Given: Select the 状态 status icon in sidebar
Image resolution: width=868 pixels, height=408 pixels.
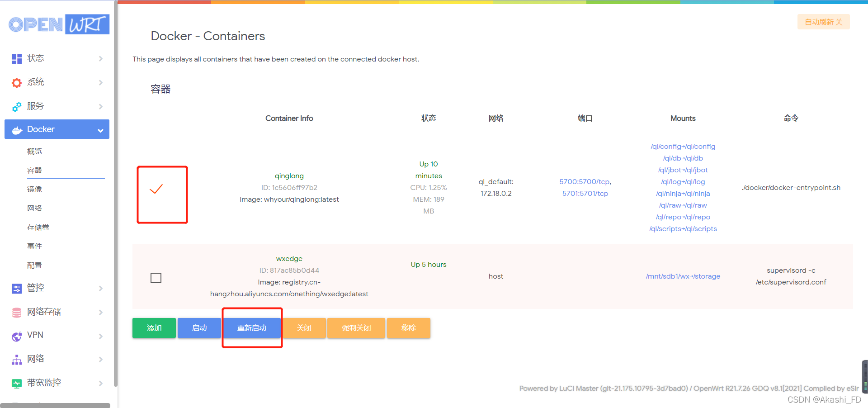Looking at the screenshot, I should (x=17, y=58).
